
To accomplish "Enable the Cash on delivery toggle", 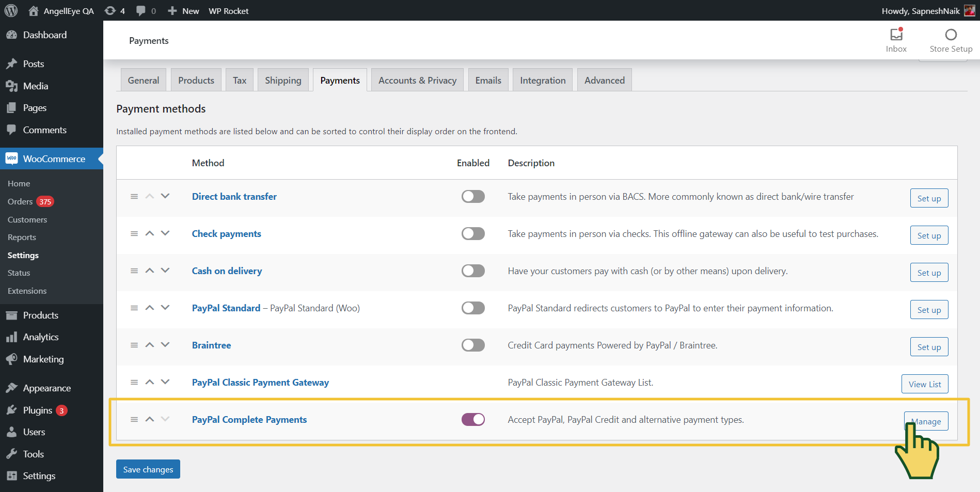I will click(x=473, y=271).
